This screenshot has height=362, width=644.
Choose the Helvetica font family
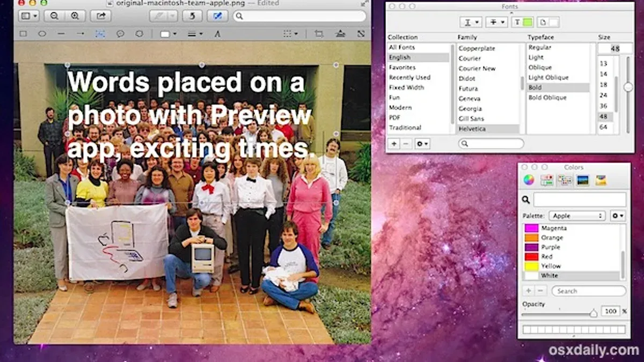[488, 129]
